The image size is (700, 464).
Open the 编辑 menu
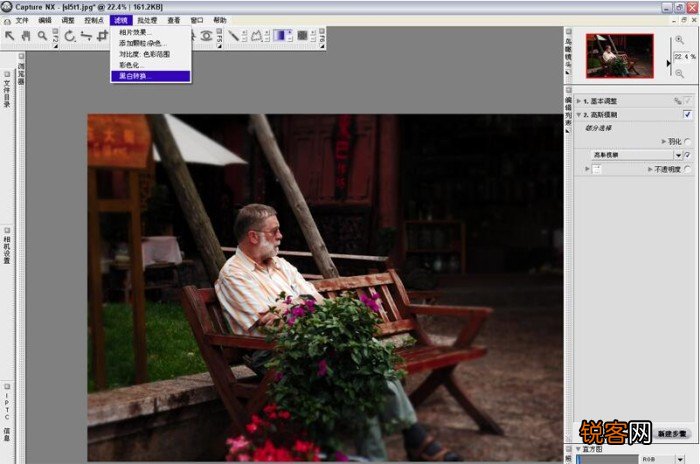coord(45,21)
